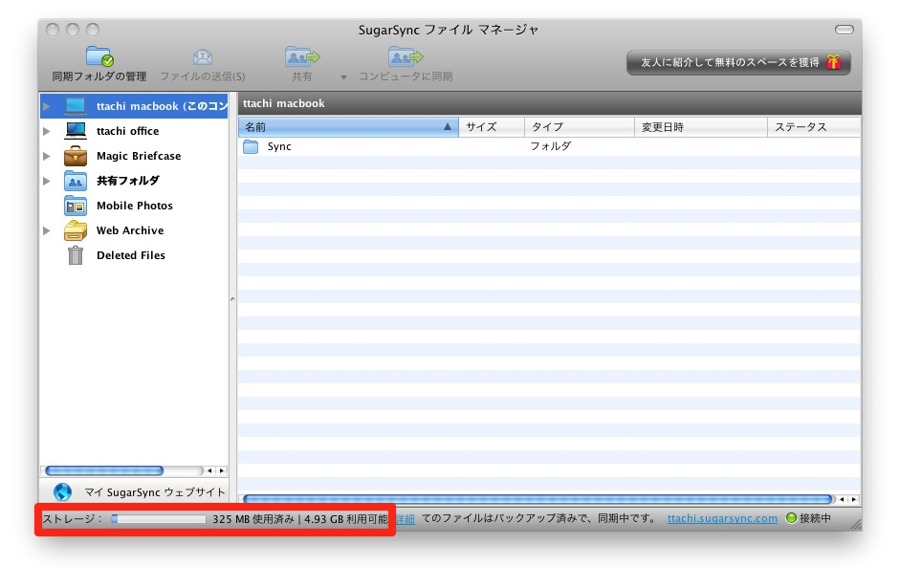The height and width of the screenshot is (588, 900).
Task: Expand the Web Archive disclosure triangle
Action: coord(47,230)
